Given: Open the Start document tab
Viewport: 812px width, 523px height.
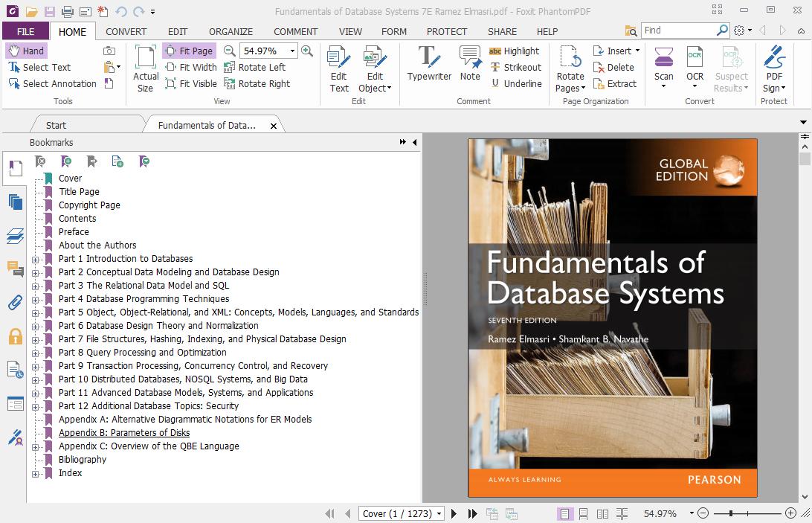Looking at the screenshot, I should 56,126.
